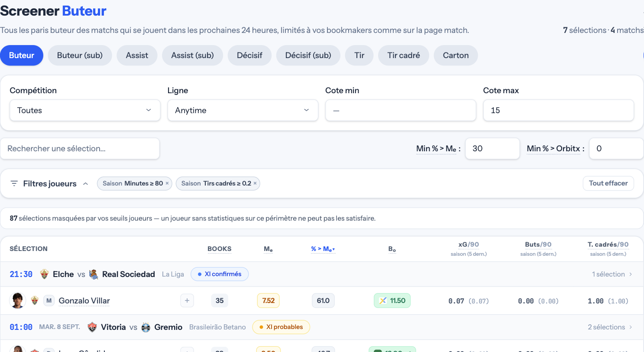Viewport: 644px width, 352px height.
Task: Open the Assist (sub) tab
Action: (192, 55)
